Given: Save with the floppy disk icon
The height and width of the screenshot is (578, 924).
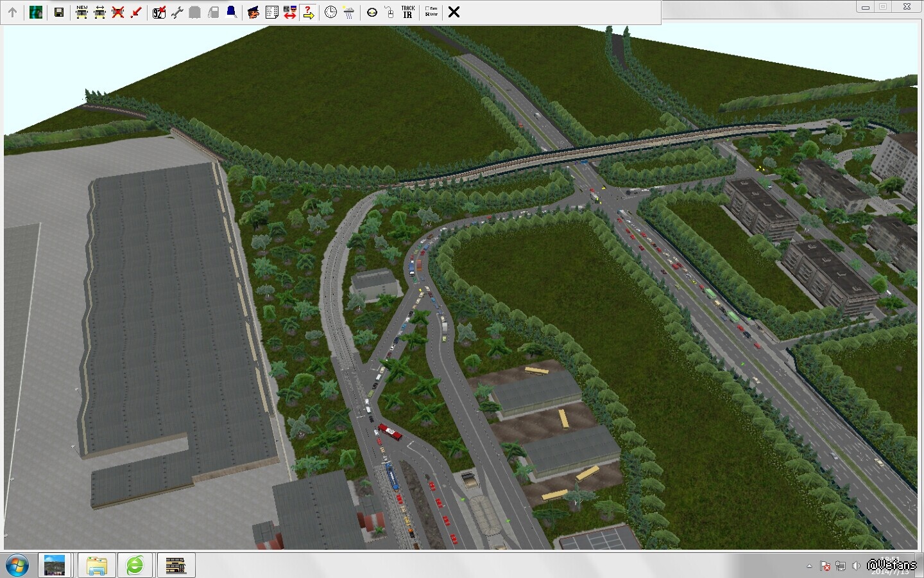Looking at the screenshot, I should point(58,12).
